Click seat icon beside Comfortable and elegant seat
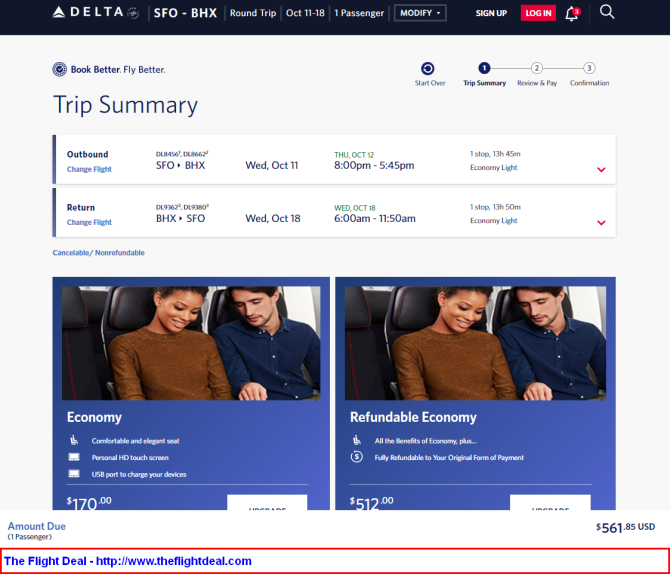 pyautogui.click(x=74, y=440)
